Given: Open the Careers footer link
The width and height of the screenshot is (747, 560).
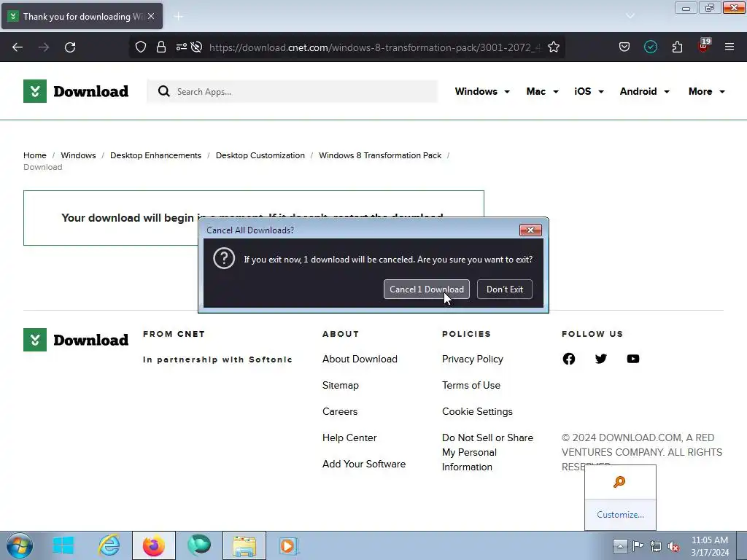Looking at the screenshot, I should pyautogui.click(x=340, y=411).
